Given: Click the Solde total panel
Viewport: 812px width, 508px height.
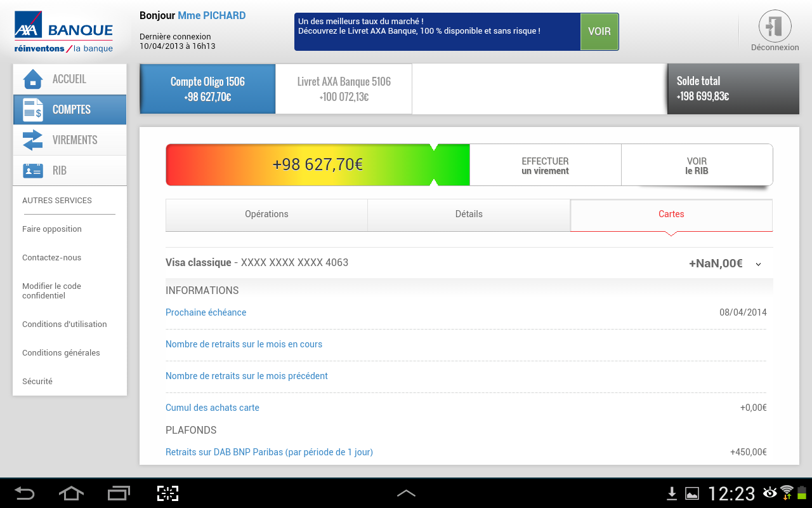Looking at the screenshot, I should pyautogui.click(x=733, y=89).
